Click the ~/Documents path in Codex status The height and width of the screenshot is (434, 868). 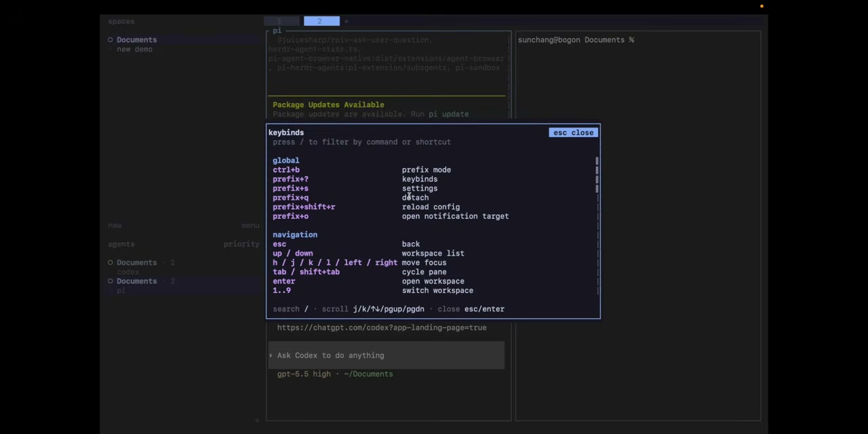pyautogui.click(x=368, y=374)
